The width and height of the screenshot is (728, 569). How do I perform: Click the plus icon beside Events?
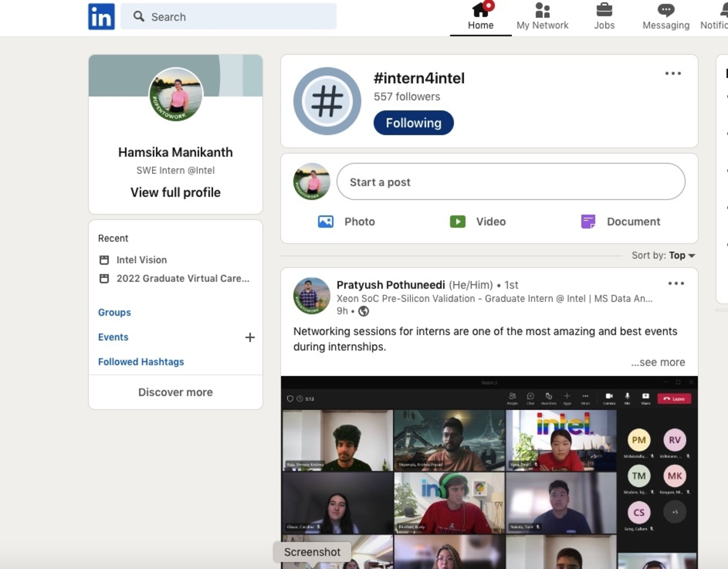[x=250, y=337]
